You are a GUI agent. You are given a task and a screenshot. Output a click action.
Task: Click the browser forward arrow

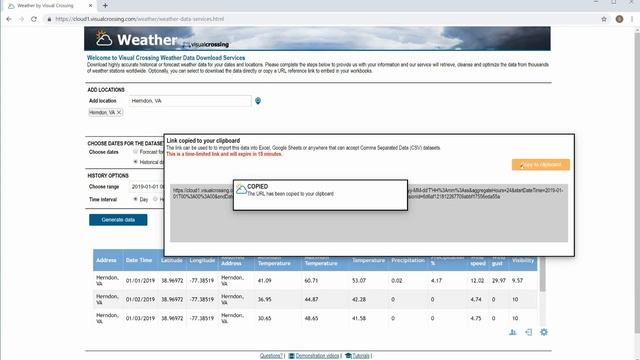pyautogui.click(x=21, y=19)
